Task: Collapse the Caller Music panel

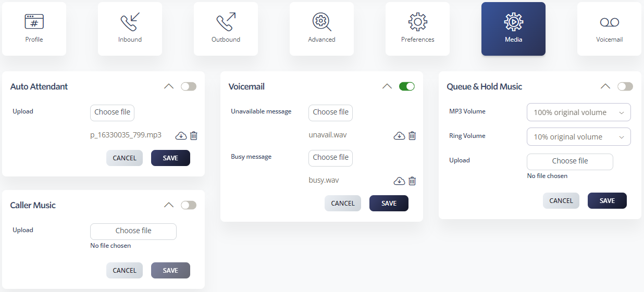Action: (x=169, y=205)
